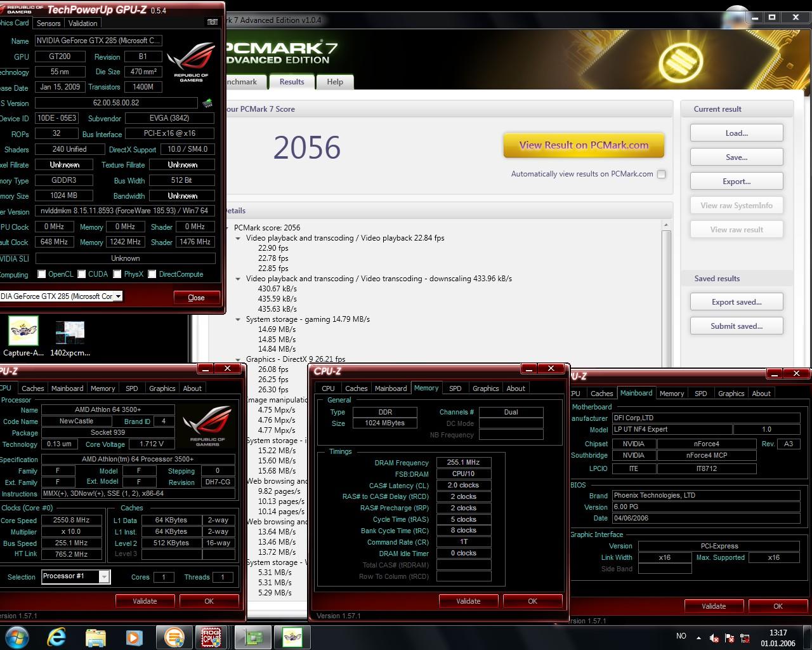This screenshot has width=812, height=650.
Task: Collapse the Graphics - DirectX 9 node
Action: tap(238, 359)
